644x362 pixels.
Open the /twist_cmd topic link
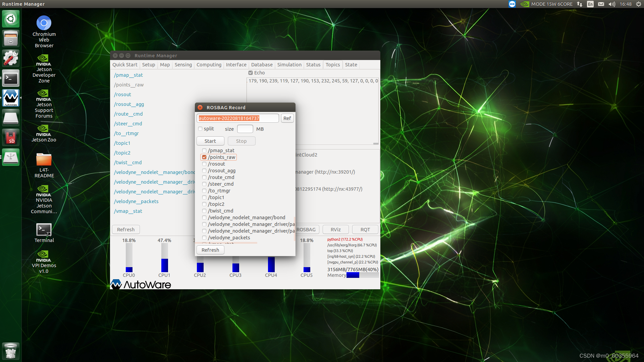coord(128,163)
